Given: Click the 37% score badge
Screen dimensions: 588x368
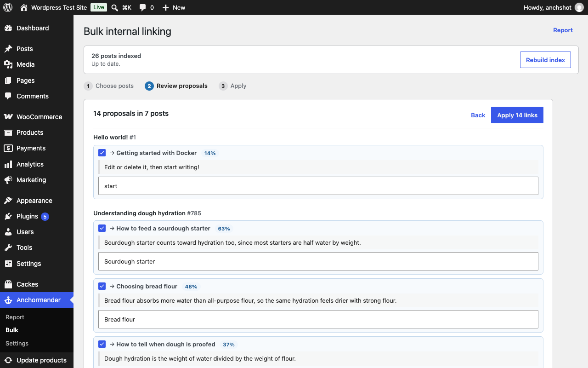Looking at the screenshot, I should pyautogui.click(x=229, y=345).
